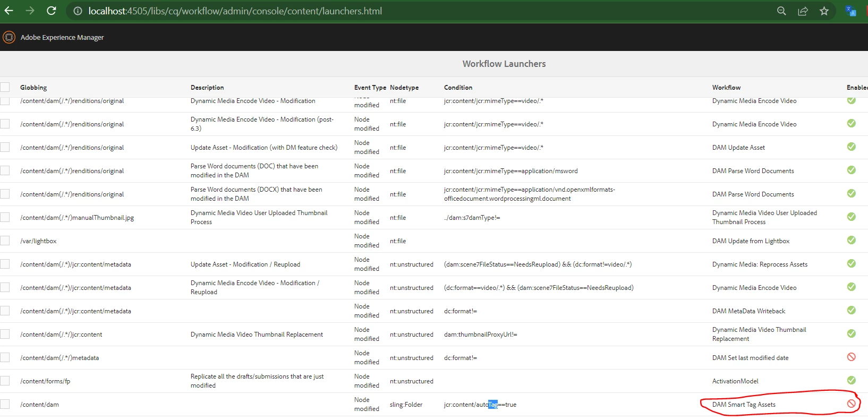Click enabled checkmark for DAM Update Asset row

click(x=851, y=147)
